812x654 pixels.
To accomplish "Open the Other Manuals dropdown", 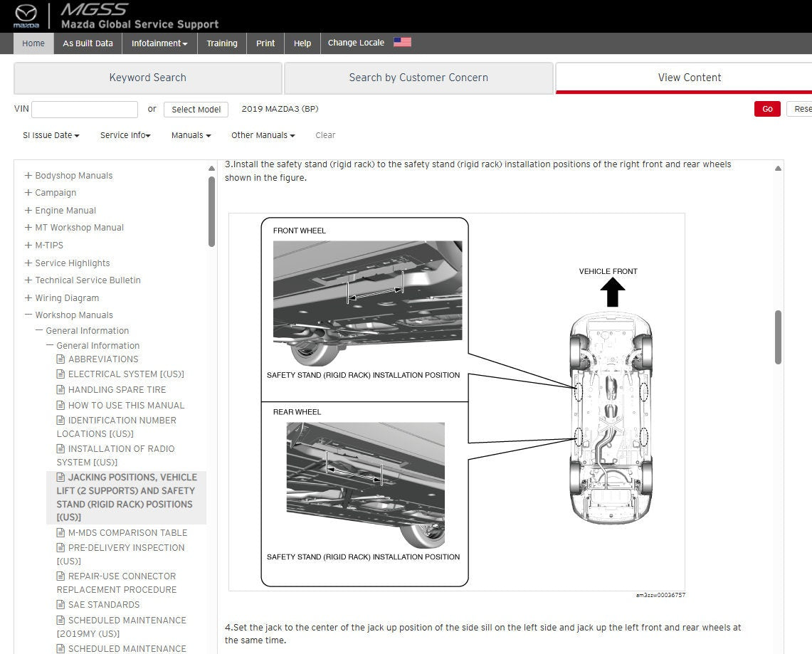I will coord(263,135).
